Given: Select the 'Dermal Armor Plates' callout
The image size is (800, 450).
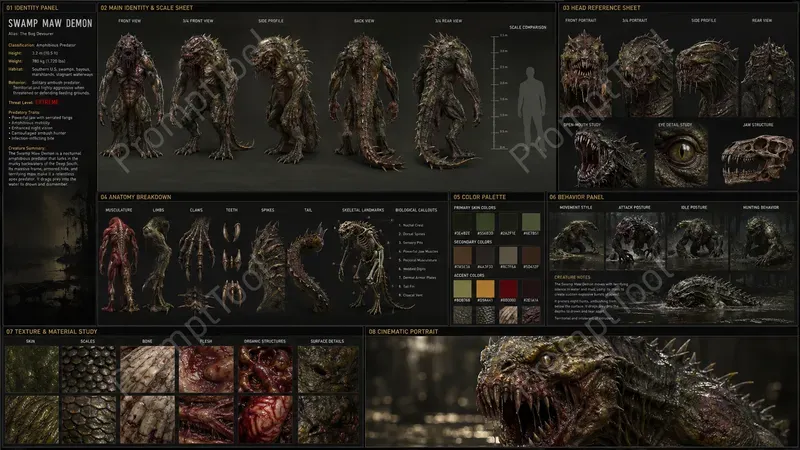Looking at the screenshot, I should point(417,278).
